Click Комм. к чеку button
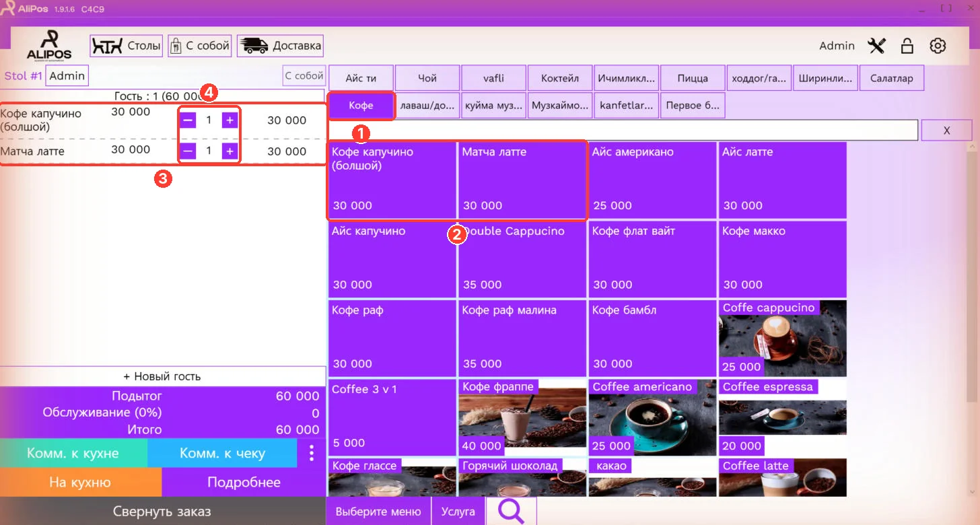 click(222, 453)
